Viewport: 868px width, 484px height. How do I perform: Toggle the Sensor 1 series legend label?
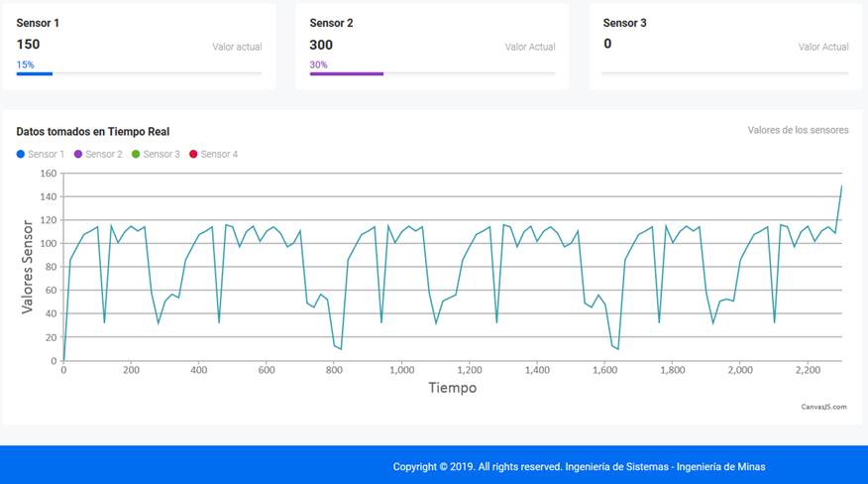click(x=46, y=155)
